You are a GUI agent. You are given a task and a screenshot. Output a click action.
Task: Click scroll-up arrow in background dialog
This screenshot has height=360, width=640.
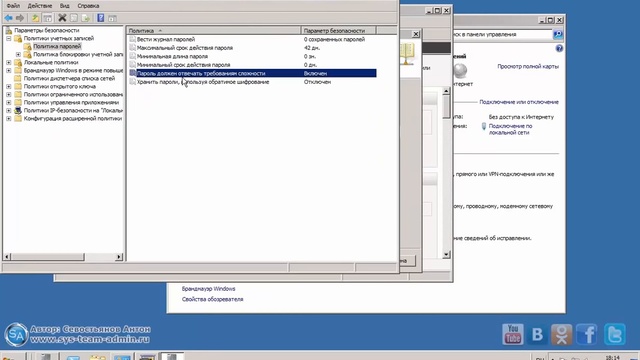pyautogui.click(x=446, y=91)
